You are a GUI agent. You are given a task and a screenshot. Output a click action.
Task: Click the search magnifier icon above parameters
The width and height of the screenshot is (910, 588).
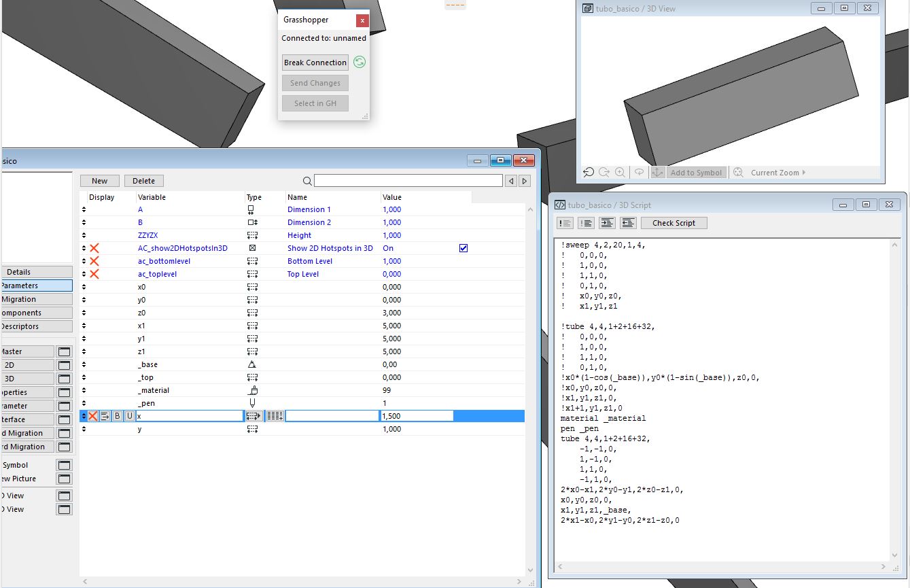[x=307, y=181]
